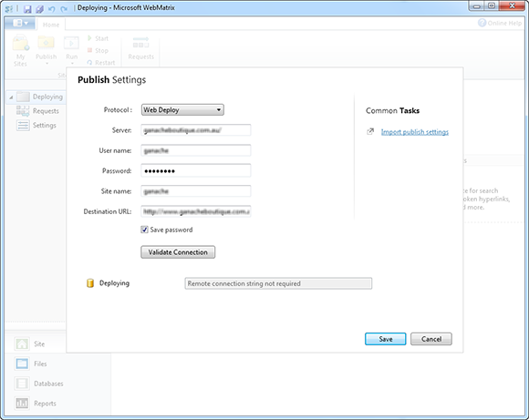Image resolution: width=529 pixels, height=420 pixels.
Task: Click into the Password field
Action: [x=196, y=170]
